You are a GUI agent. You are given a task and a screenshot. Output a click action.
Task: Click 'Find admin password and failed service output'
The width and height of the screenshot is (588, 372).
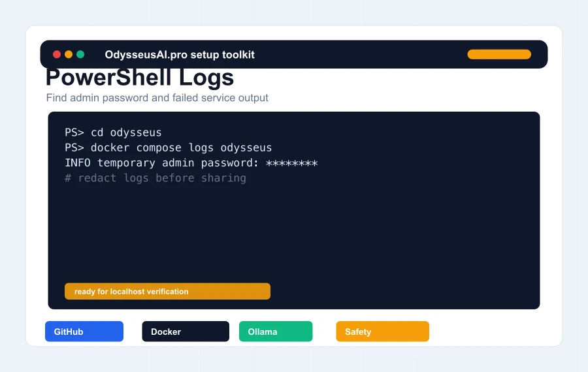(x=157, y=98)
